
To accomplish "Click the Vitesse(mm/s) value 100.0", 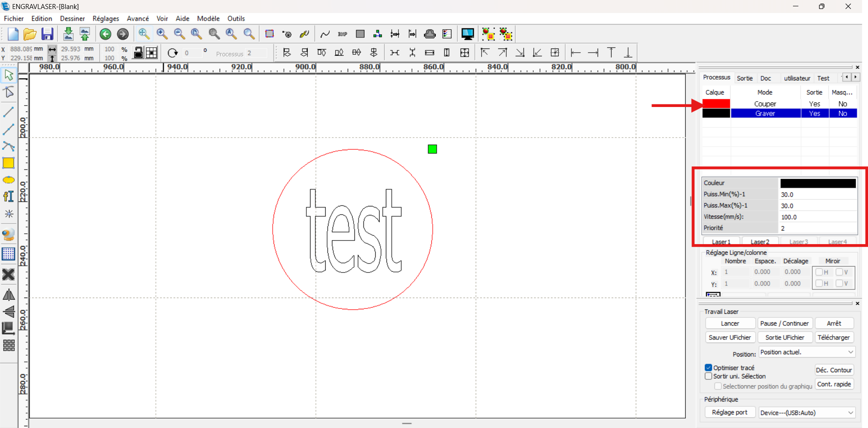I will pyautogui.click(x=818, y=217).
